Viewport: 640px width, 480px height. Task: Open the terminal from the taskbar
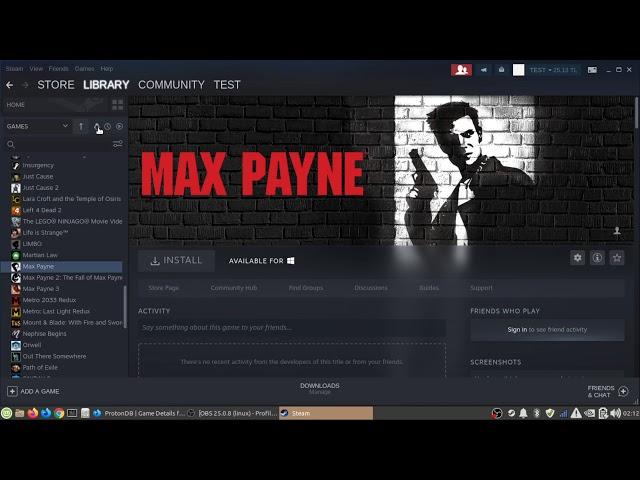pos(72,413)
